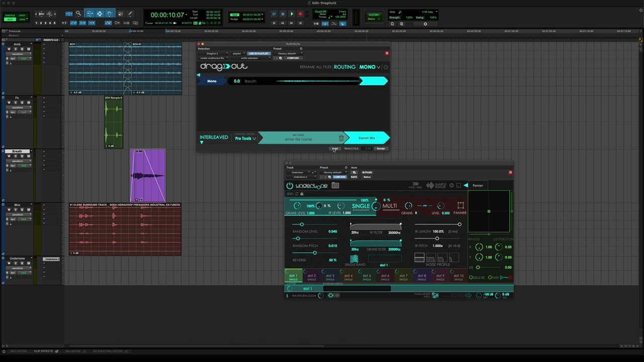The width and height of the screenshot is (644, 362).
Task: Click ROUTING in DragOut
Action: tap(345, 67)
